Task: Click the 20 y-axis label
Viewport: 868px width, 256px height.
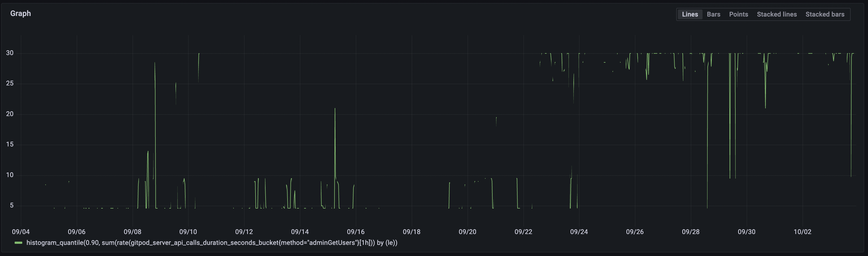Action: [x=10, y=114]
